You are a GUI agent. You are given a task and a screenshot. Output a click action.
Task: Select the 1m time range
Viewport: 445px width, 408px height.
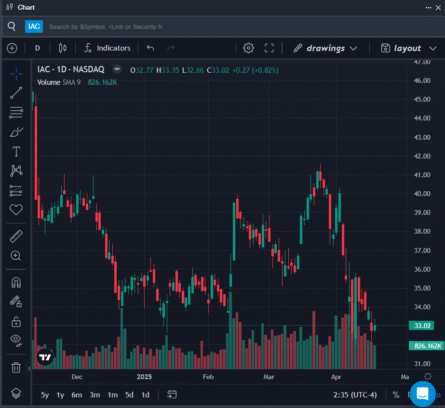(113, 395)
